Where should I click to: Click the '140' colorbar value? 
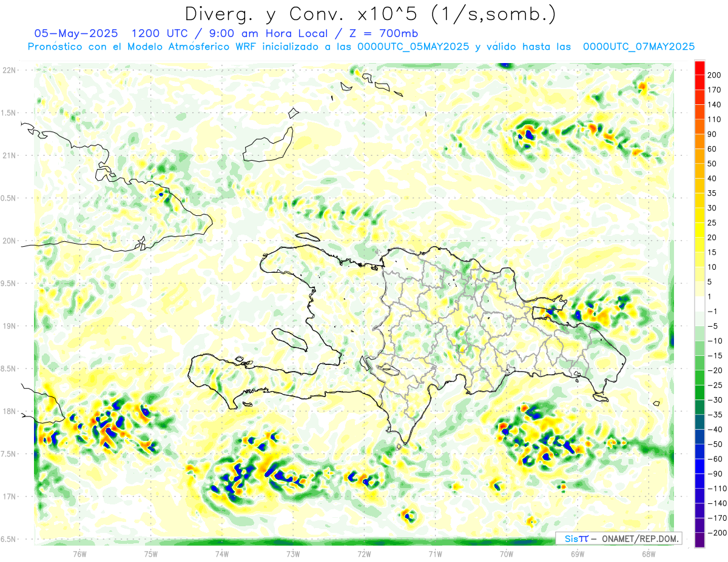click(714, 105)
